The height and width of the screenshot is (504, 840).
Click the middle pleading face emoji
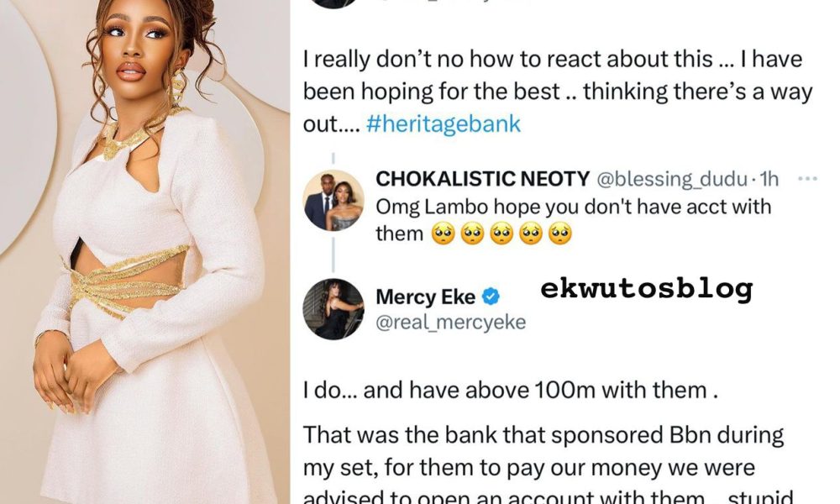click(x=502, y=234)
